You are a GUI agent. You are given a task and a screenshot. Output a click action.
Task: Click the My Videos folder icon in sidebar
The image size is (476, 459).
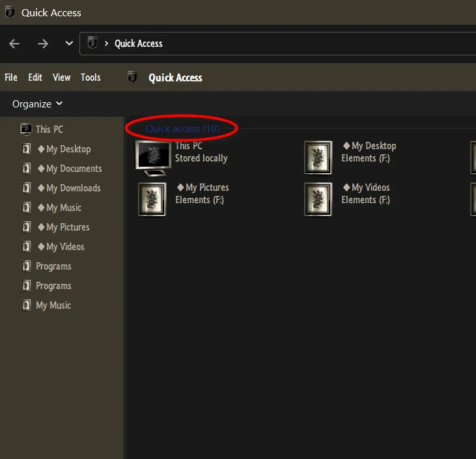[26, 247]
